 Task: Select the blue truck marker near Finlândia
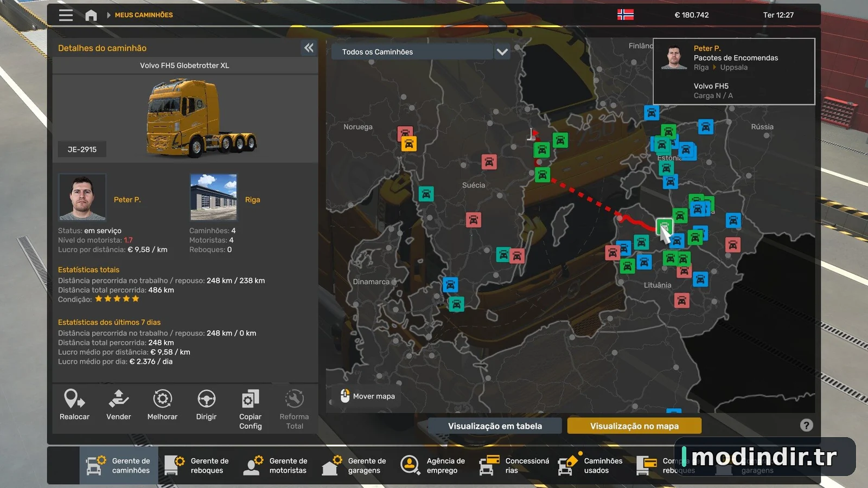[651, 113]
